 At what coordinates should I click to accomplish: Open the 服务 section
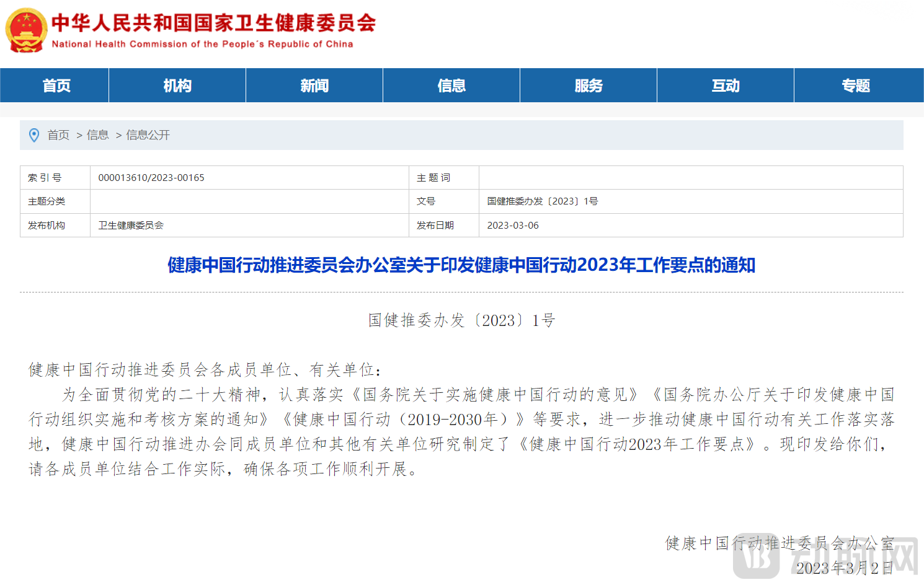(x=587, y=85)
